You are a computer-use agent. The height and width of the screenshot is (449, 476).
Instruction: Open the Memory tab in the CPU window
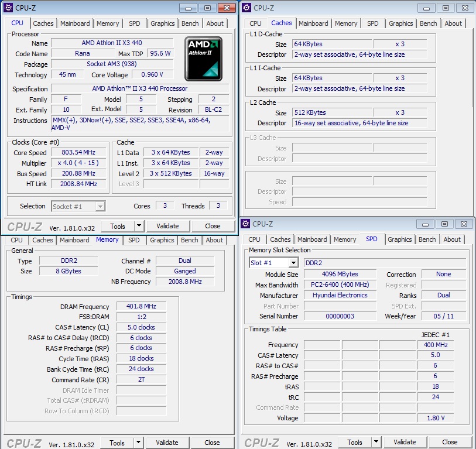(108, 23)
